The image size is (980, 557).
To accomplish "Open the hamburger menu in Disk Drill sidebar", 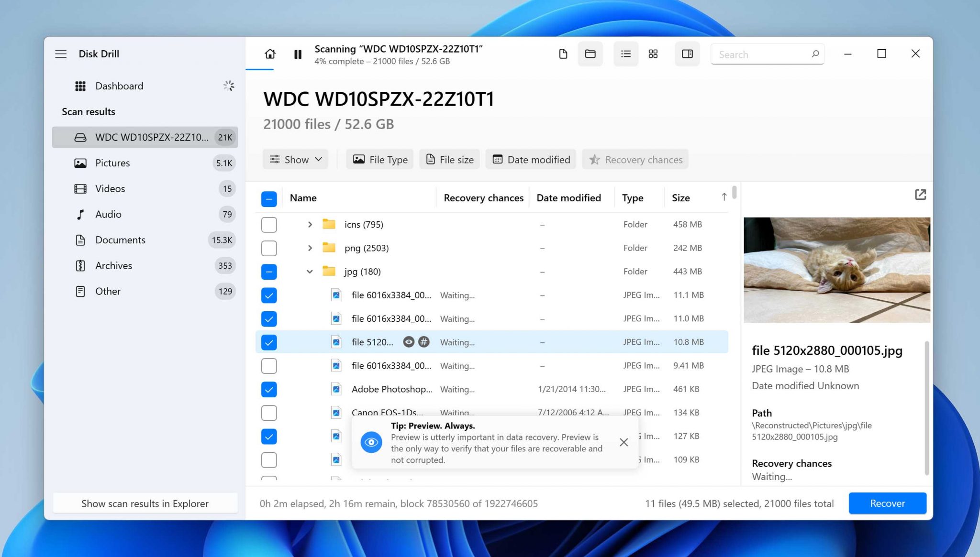I will click(61, 54).
